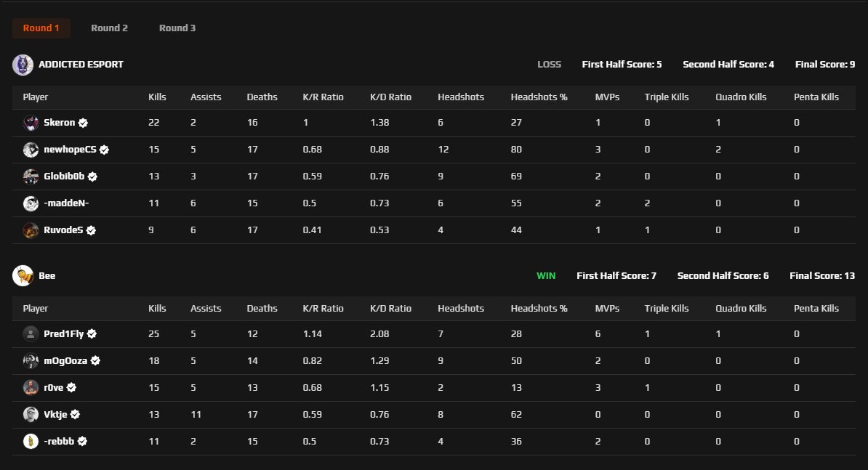The height and width of the screenshot is (470, 868).
Task: Click the MVPs header in ADDICTED ESPORT table
Action: [607, 97]
